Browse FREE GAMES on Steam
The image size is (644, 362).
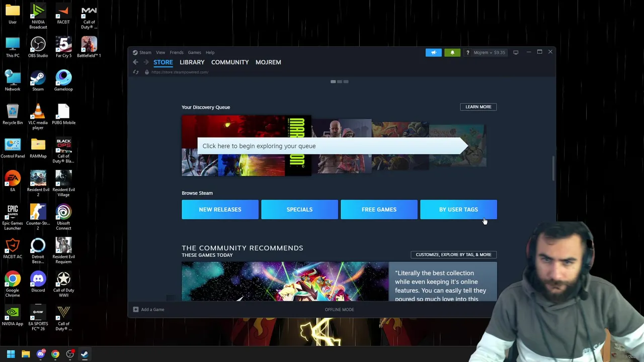pyautogui.click(x=379, y=210)
